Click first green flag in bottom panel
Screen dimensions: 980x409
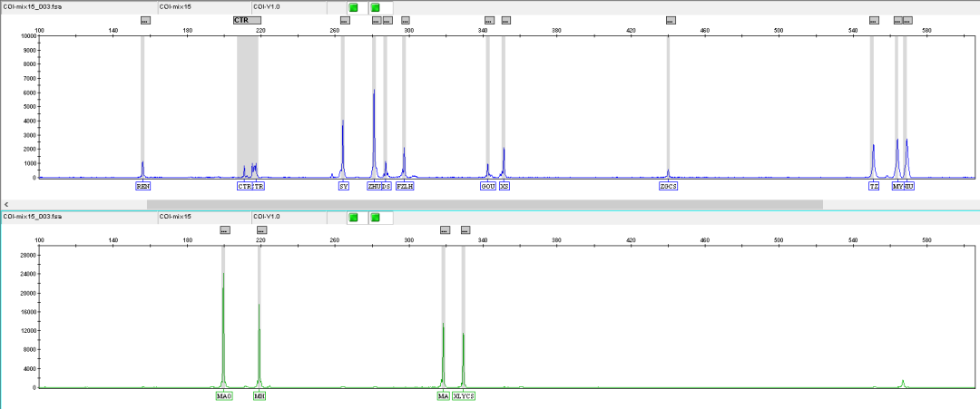[353, 217]
